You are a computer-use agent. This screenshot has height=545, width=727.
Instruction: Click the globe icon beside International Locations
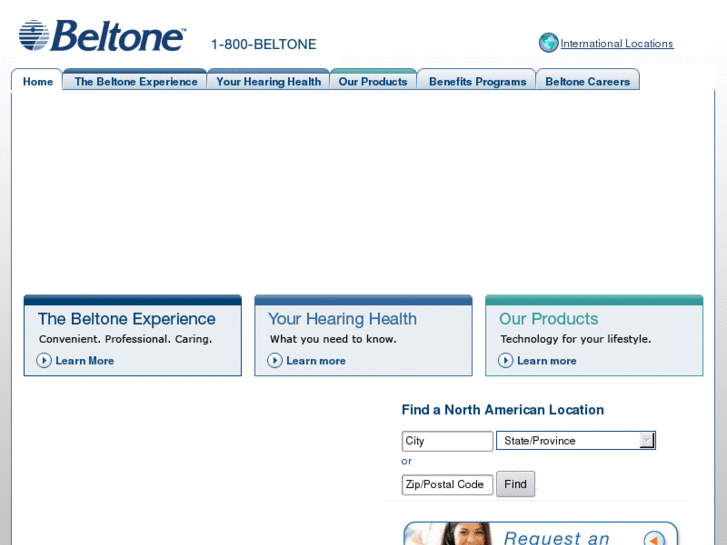548,43
